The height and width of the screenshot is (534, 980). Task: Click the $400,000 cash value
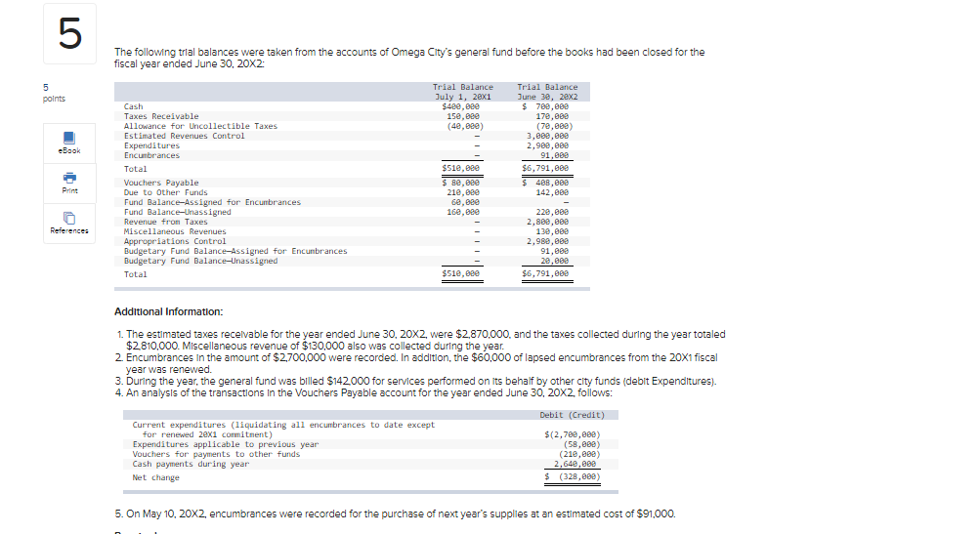tap(460, 106)
